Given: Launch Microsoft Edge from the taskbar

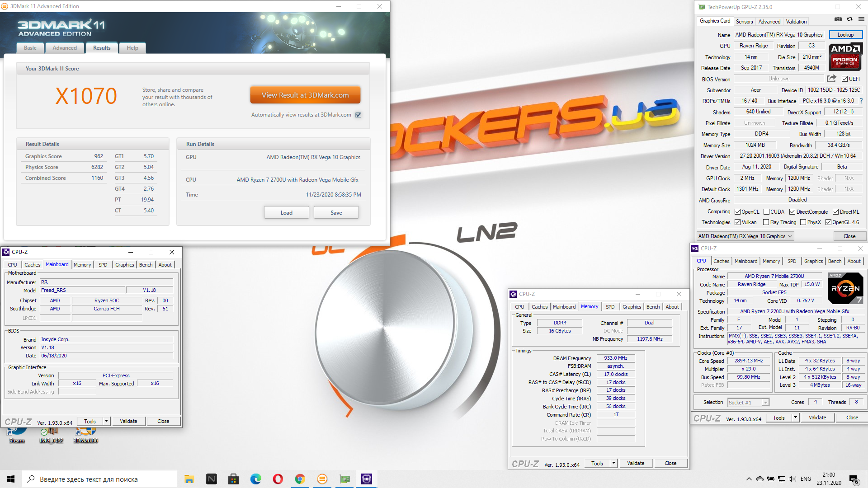Looking at the screenshot, I should 255,479.
